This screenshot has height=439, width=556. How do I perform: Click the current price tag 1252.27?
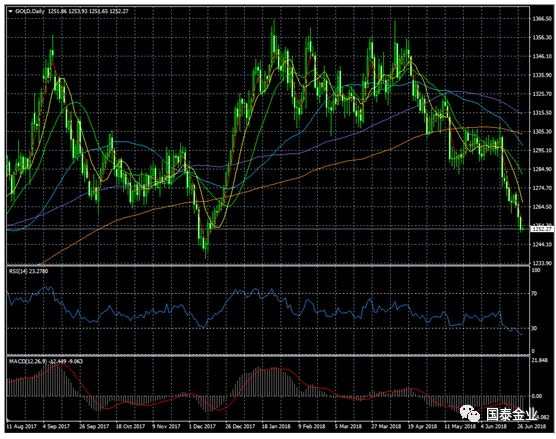click(541, 229)
